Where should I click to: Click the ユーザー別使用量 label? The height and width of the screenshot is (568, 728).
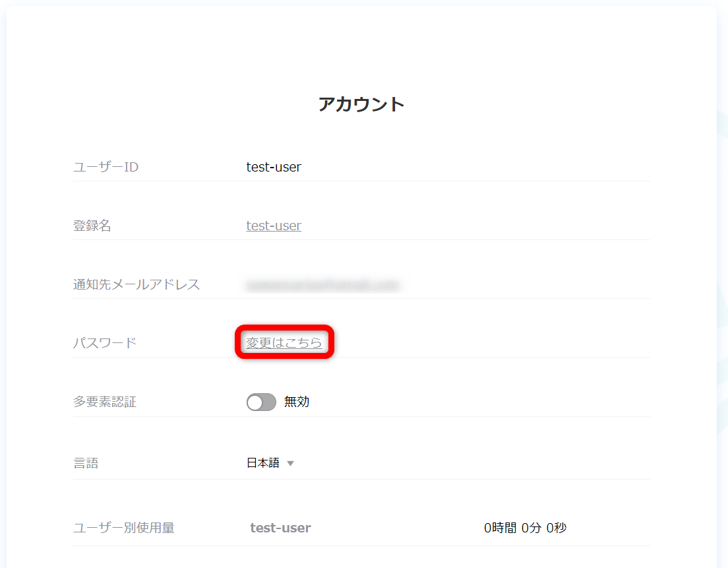pos(124,528)
